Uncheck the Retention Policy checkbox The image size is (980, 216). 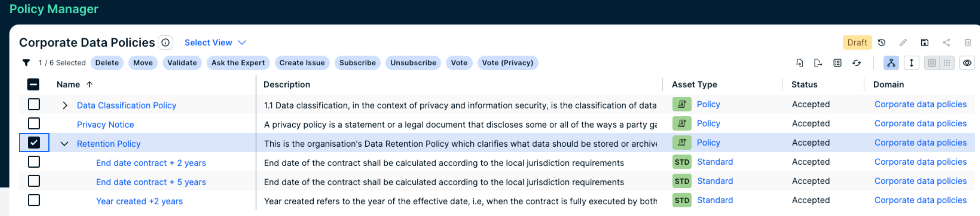point(34,143)
